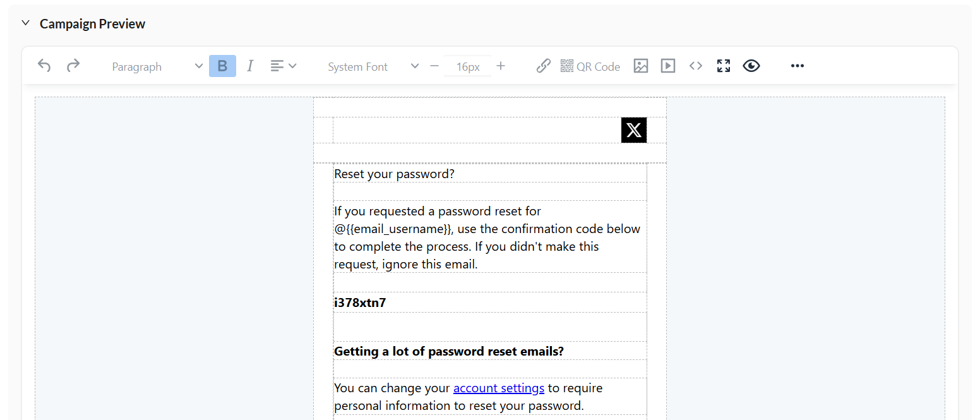Toggle bold formatting
Viewport: 980px width, 420px height.
(222, 66)
